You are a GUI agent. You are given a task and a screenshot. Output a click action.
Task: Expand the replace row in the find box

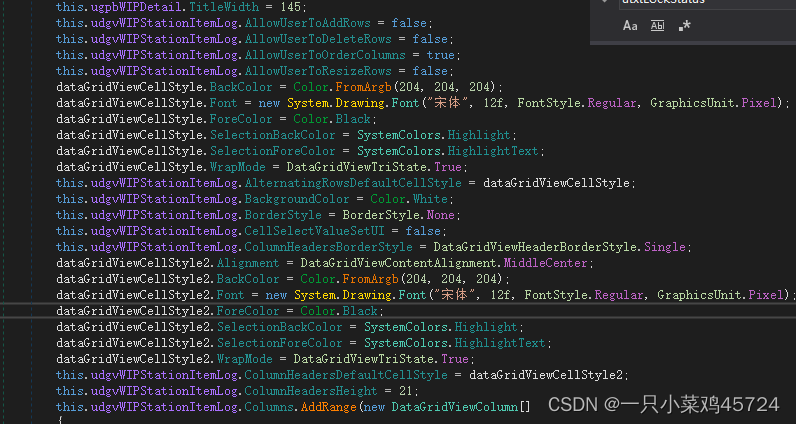605,2
